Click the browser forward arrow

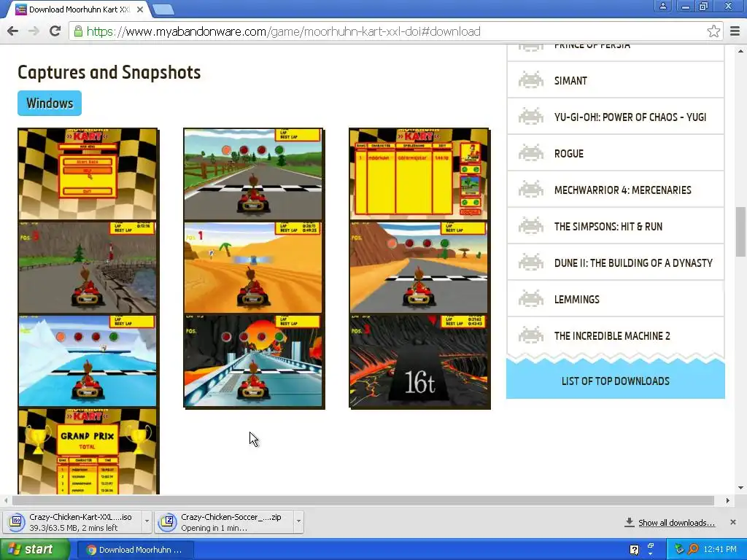pyautogui.click(x=34, y=31)
